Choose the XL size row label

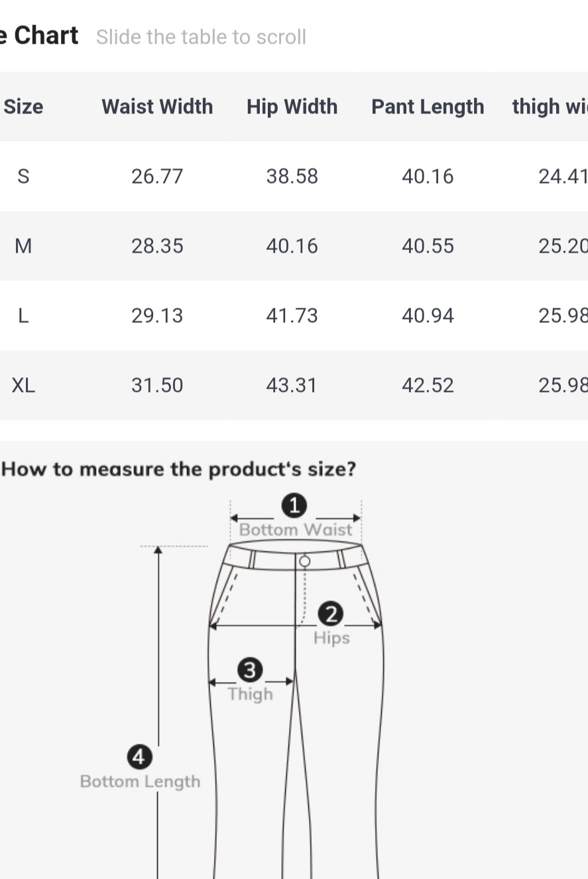[x=23, y=385]
